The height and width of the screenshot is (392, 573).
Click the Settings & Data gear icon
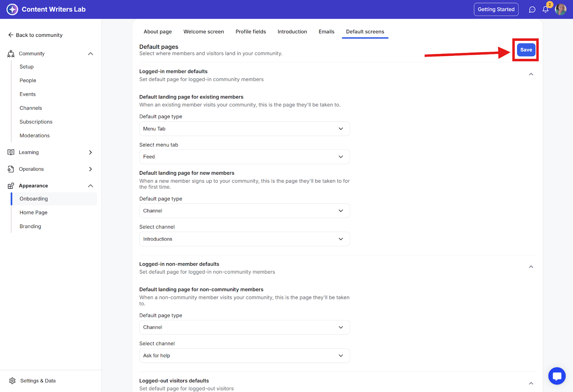pyautogui.click(x=13, y=381)
